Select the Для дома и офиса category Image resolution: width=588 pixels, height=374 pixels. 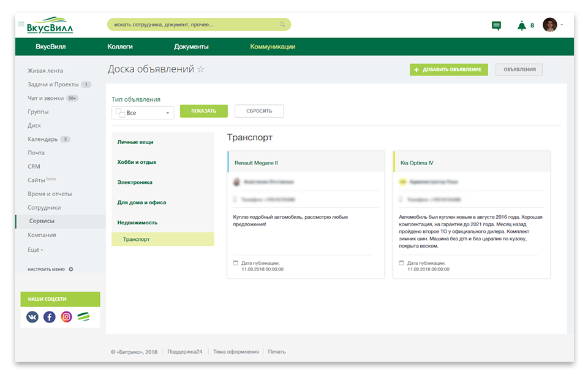click(x=141, y=202)
